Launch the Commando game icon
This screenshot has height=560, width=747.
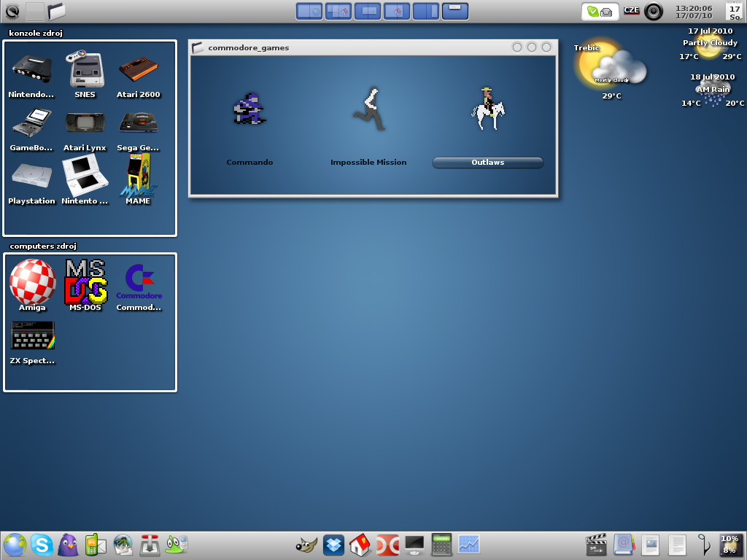[x=249, y=109]
